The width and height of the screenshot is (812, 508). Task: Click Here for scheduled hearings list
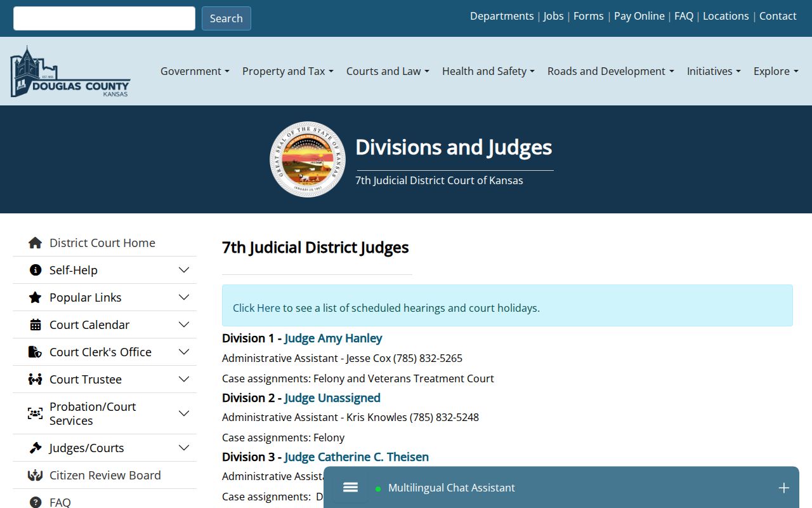(256, 308)
